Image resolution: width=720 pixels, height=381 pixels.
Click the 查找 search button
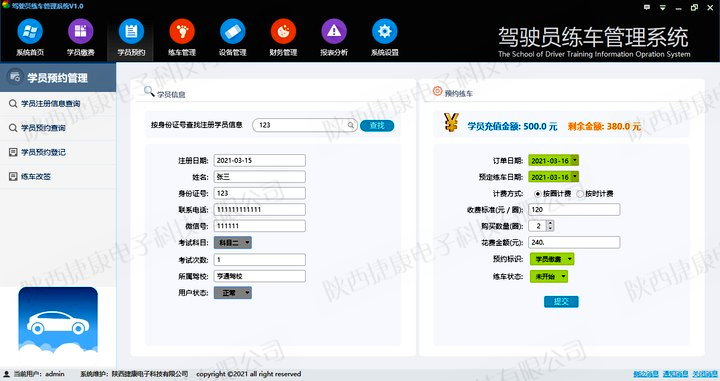[x=377, y=125]
